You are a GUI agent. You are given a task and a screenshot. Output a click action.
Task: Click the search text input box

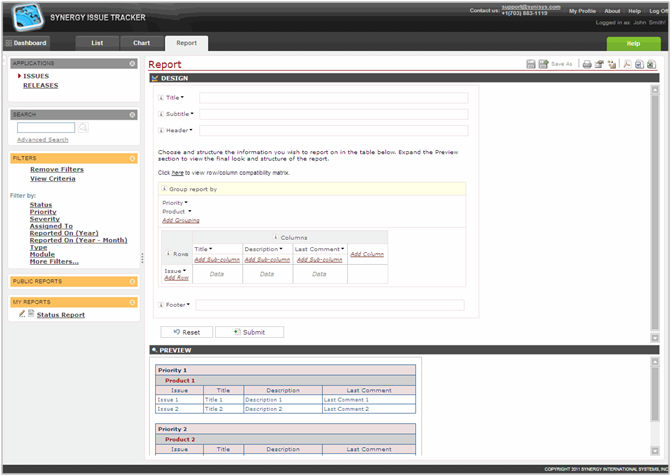(46, 127)
